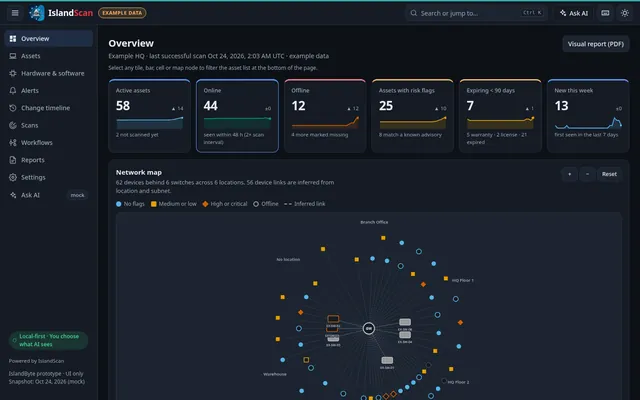Click dark offline node beside HQ Floor 2 label
This screenshot has height=400, width=640.
tap(444, 381)
